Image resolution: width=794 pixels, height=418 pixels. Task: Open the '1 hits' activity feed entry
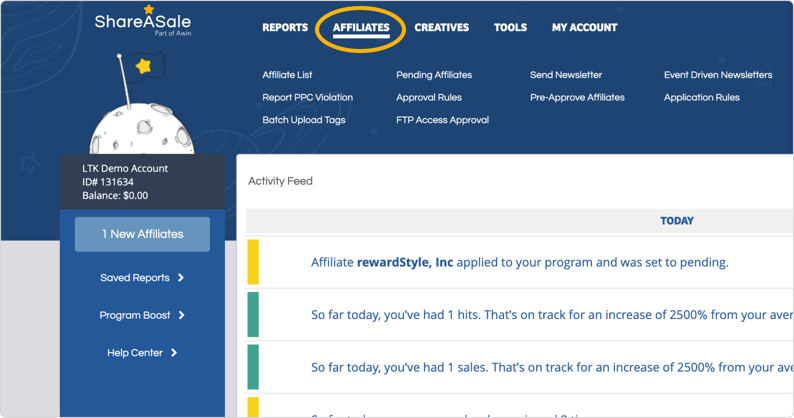[x=551, y=315]
